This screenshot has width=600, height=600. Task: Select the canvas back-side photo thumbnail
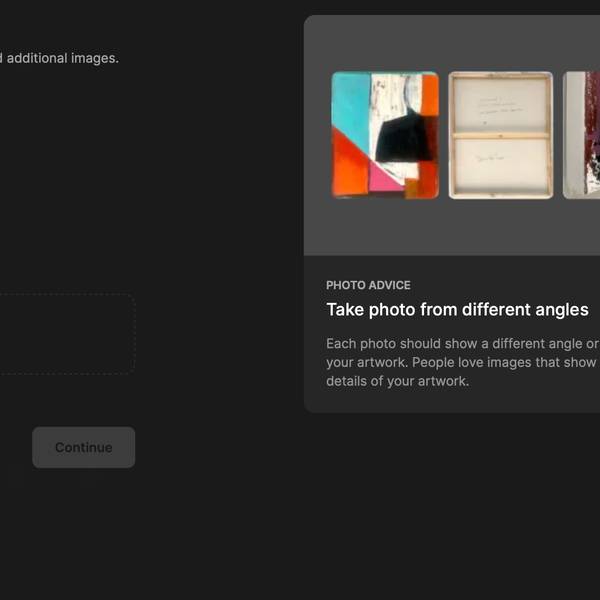tap(500, 135)
